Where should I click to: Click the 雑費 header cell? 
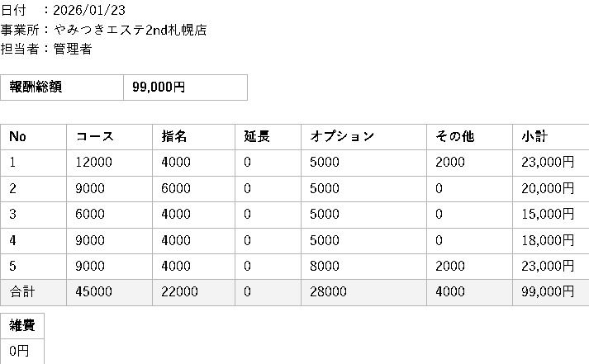click(22, 325)
